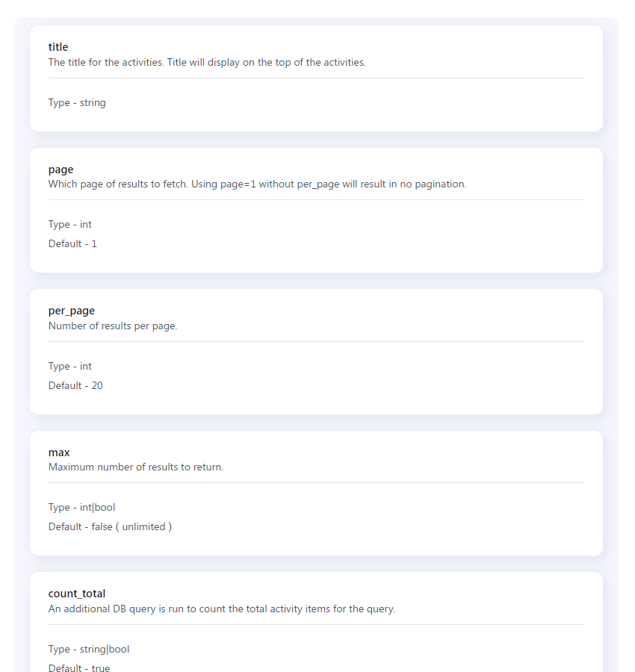Viewport: 635px width, 672px height.
Task: Click the 'Default - 20' line
Action: pyautogui.click(x=75, y=386)
